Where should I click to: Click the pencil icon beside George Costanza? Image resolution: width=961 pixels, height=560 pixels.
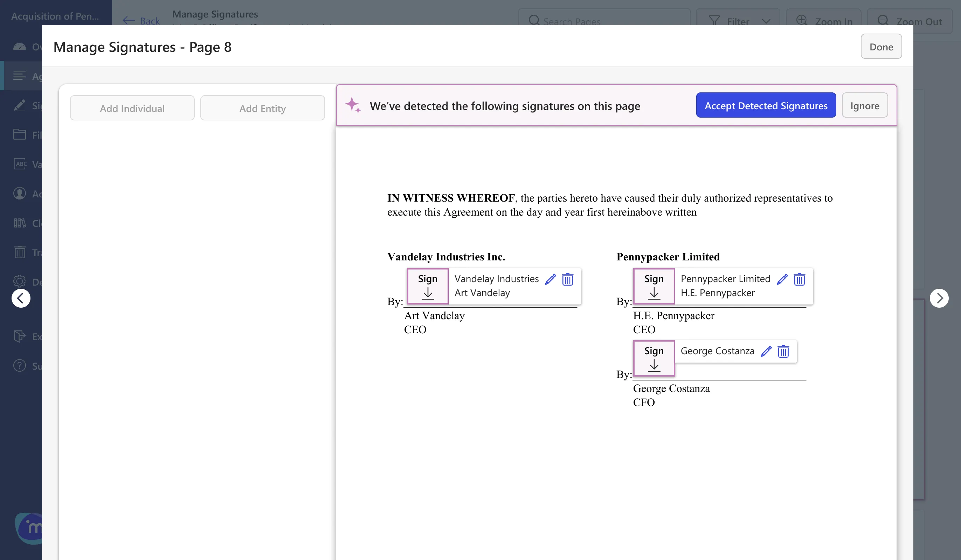click(x=766, y=351)
